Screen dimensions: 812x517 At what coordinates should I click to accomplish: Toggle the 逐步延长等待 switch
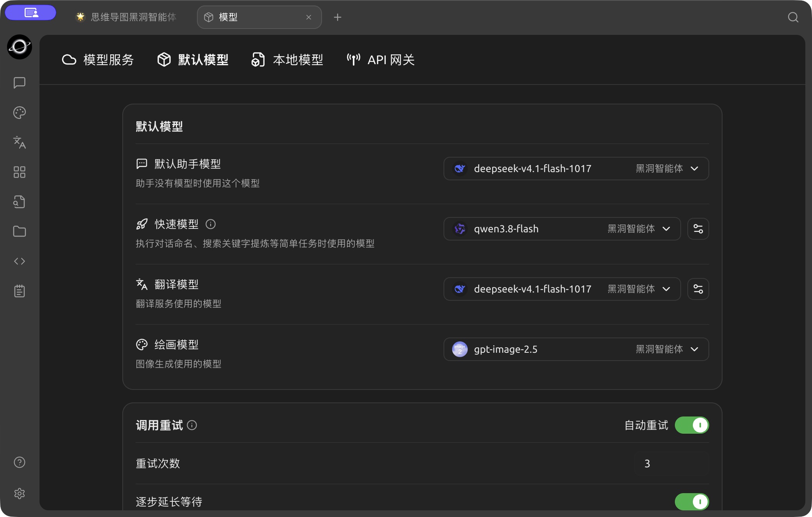(692, 502)
